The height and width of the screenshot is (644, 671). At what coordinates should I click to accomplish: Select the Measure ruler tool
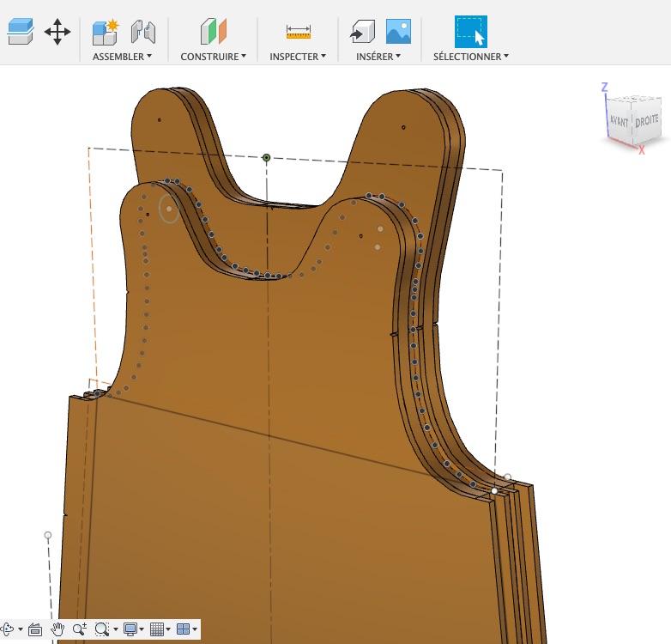(298, 33)
